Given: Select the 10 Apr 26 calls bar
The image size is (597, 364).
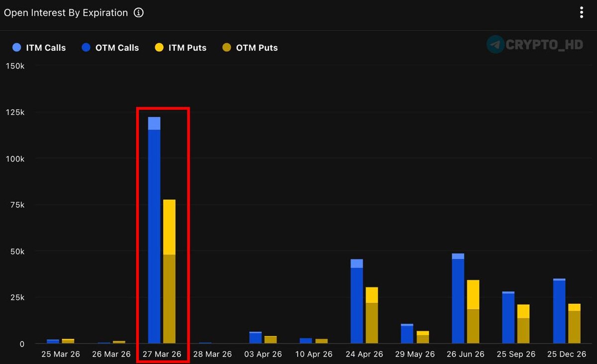Looking at the screenshot, I should pyautogui.click(x=306, y=341).
